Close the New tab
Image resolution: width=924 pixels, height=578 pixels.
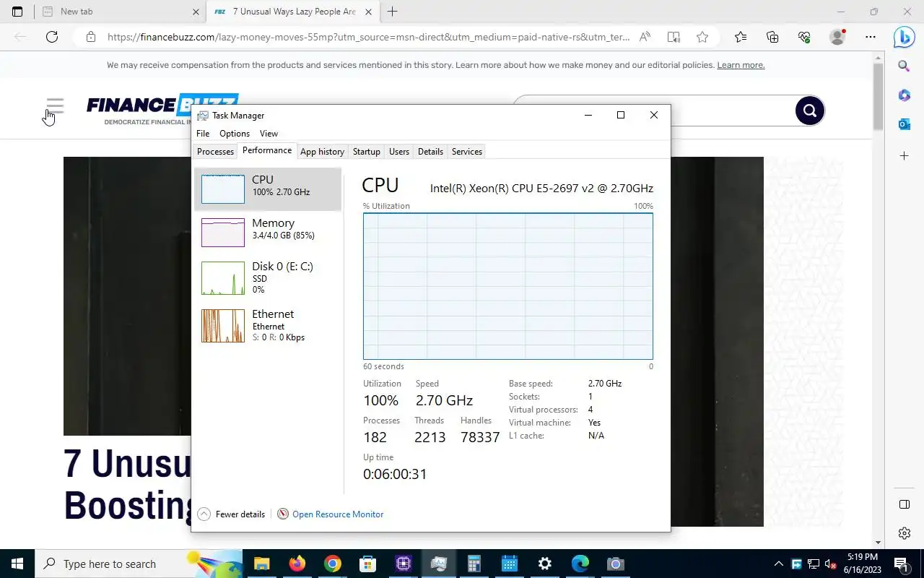(x=196, y=12)
